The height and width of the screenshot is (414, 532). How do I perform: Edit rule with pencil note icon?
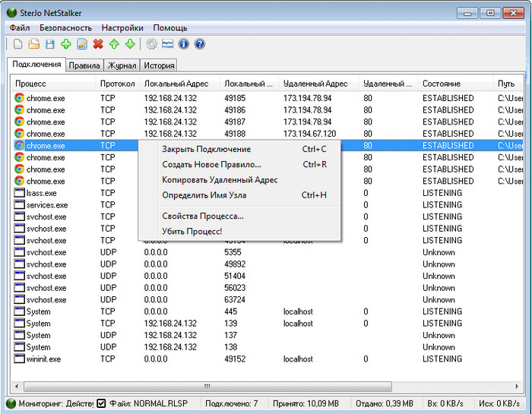coord(82,44)
